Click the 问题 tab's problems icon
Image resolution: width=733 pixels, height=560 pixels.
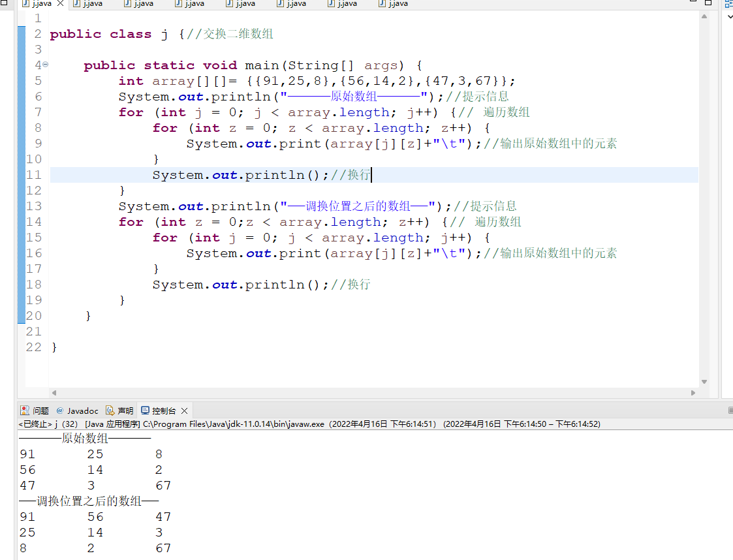25,411
